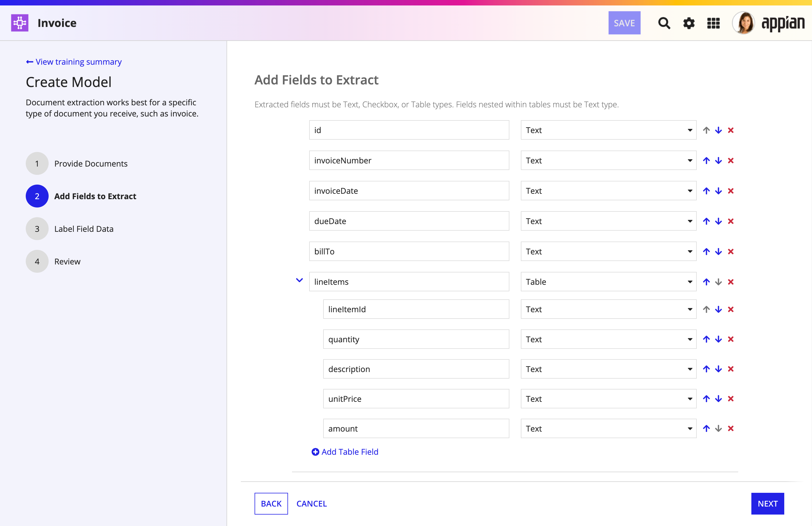
Task: Click the description field name input
Action: pyautogui.click(x=416, y=369)
